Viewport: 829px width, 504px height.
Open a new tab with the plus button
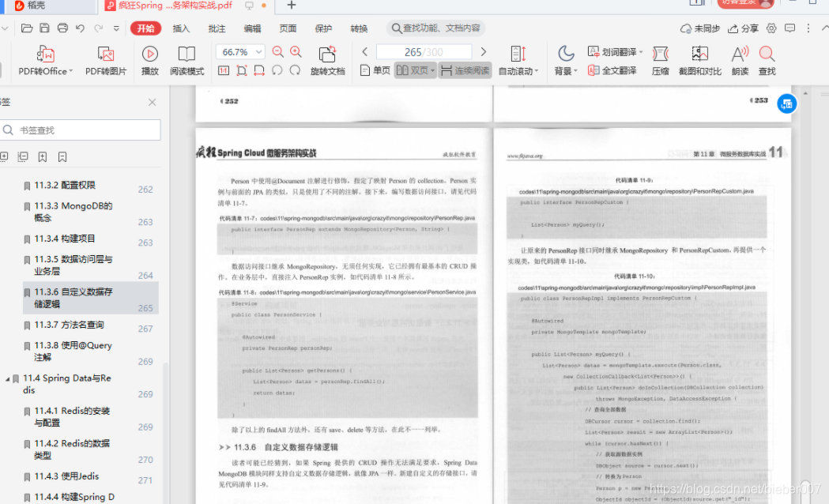(x=292, y=6)
